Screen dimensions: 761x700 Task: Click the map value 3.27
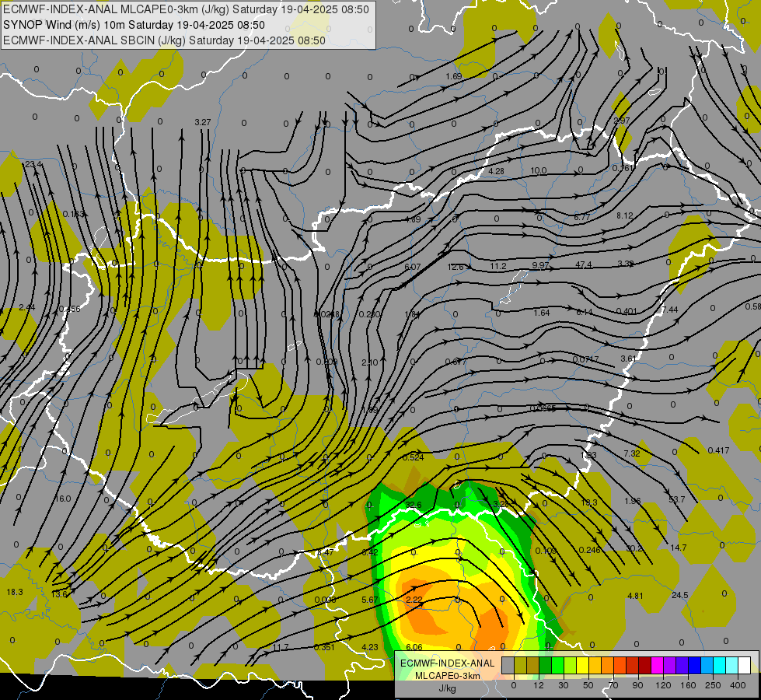tap(202, 122)
